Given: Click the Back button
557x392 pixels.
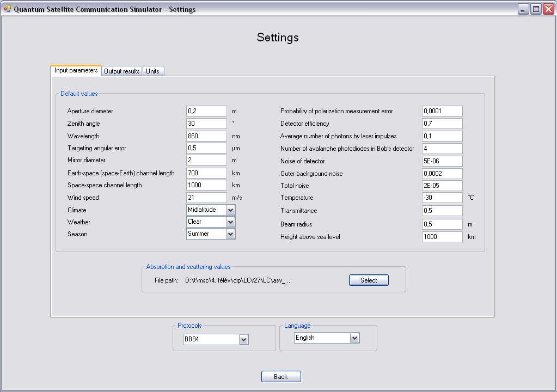Looking at the screenshot, I should tap(281, 377).
